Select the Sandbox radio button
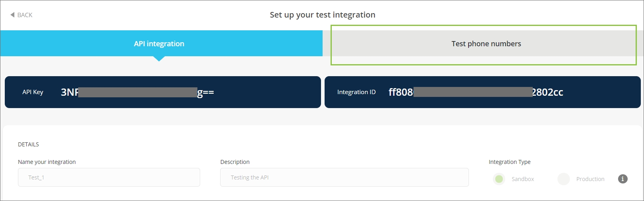This screenshot has height=201, width=644. (x=499, y=179)
